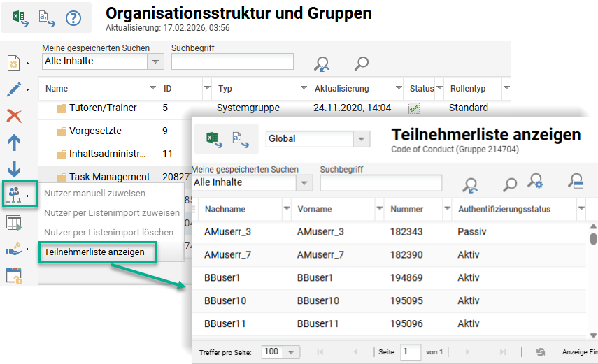598x364 pixels.
Task: Select the BBuser10 Nachname cell
Action: tap(225, 300)
